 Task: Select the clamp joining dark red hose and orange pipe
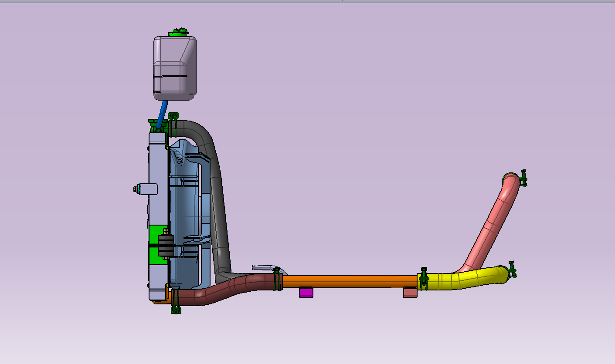(276, 280)
